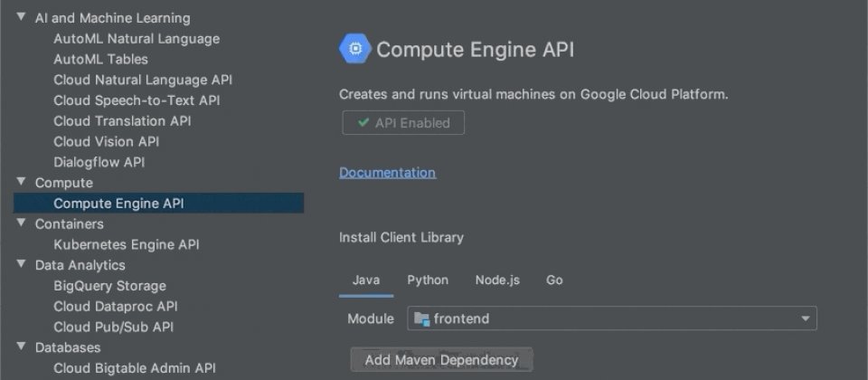
Task: Switch to the Node.js tab
Action: (x=497, y=280)
